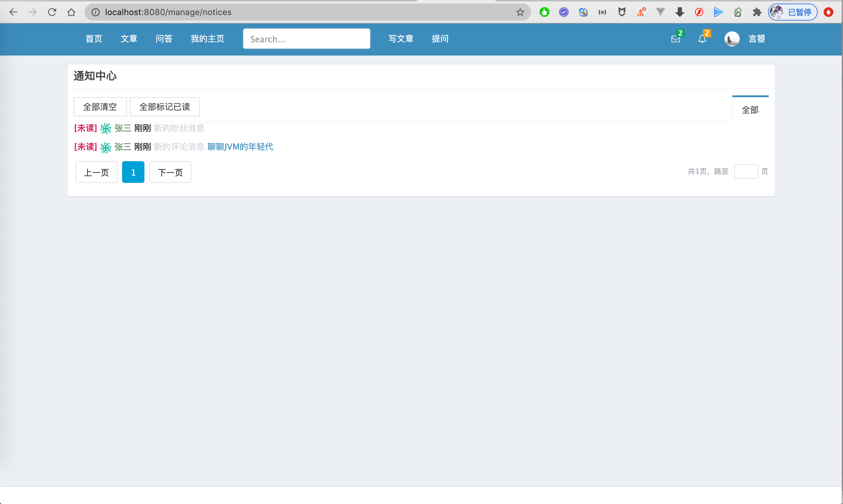Click 张三's avatar in the fan notice

[x=106, y=128]
